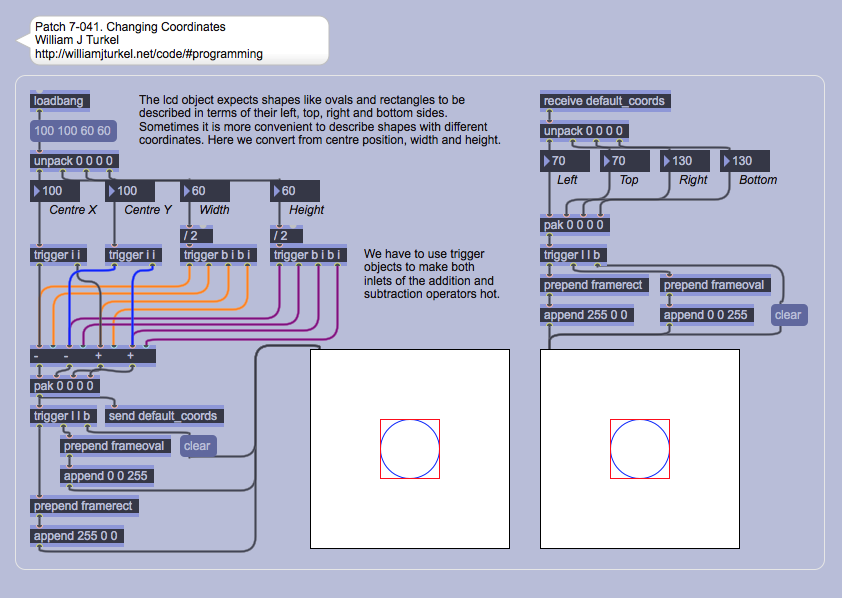
Task: Select the leftmost 'trigger i i' object
Action: pos(59,255)
